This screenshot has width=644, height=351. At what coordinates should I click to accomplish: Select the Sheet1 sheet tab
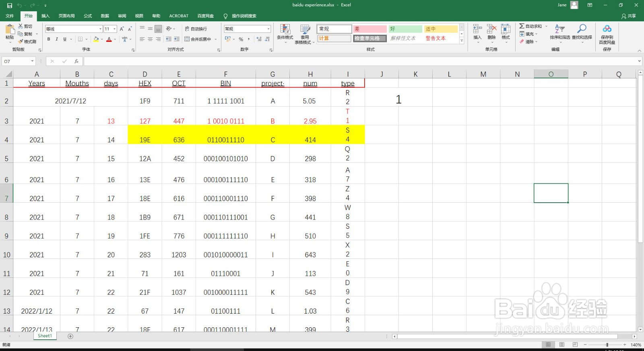tap(45, 336)
